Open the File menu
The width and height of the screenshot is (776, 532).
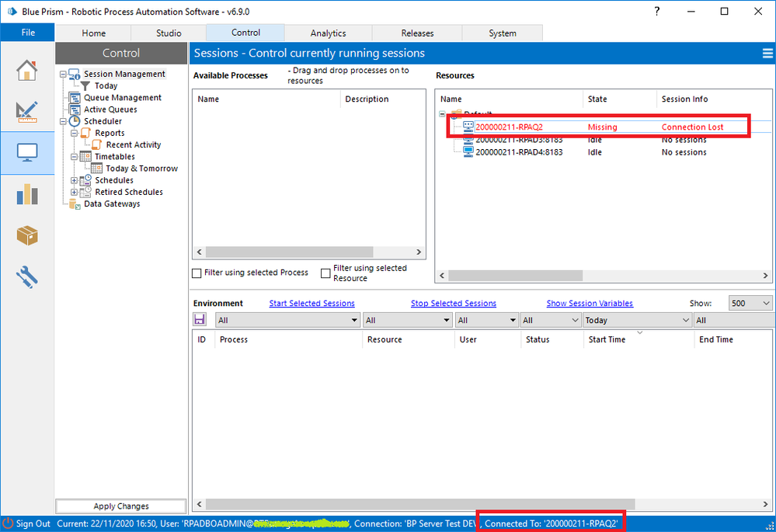tap(27, 33)
